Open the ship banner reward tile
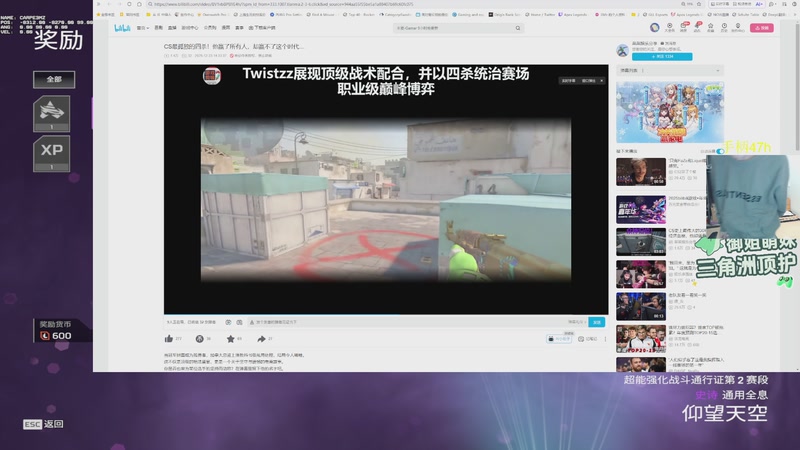 (52, 113)
